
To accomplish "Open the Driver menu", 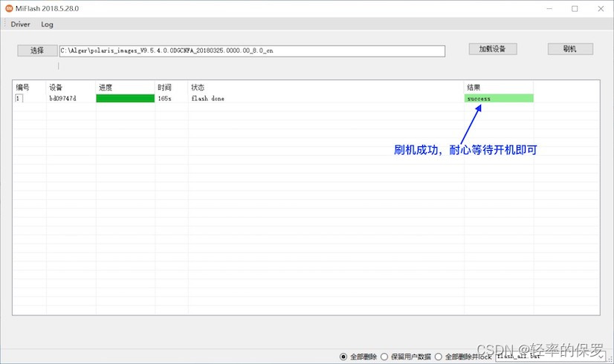I will [x=20, y=25].
